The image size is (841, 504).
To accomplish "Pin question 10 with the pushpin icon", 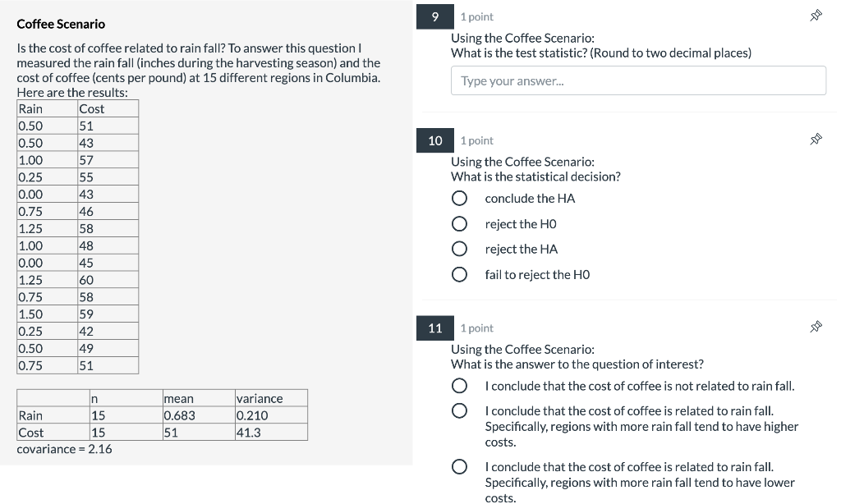I will click(816, 140).
